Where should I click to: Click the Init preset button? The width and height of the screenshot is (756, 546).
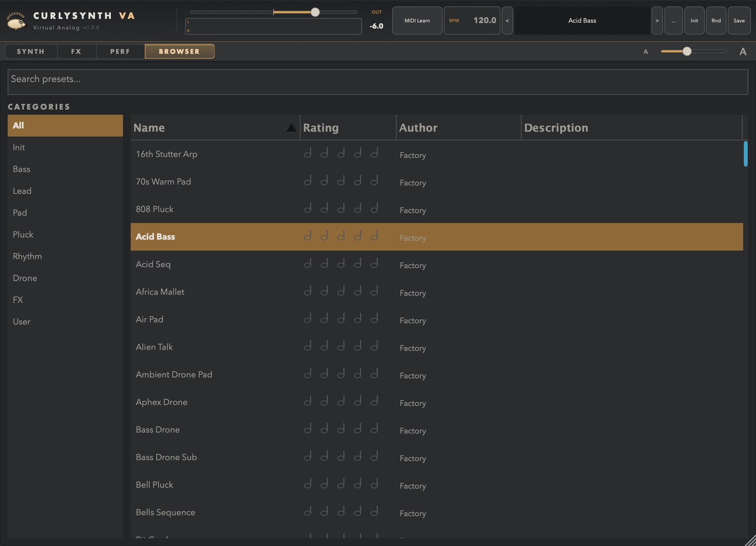coord(694,20)
